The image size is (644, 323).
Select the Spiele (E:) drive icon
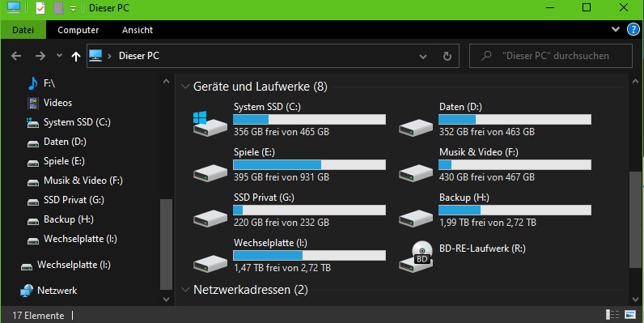pos(210,172)
